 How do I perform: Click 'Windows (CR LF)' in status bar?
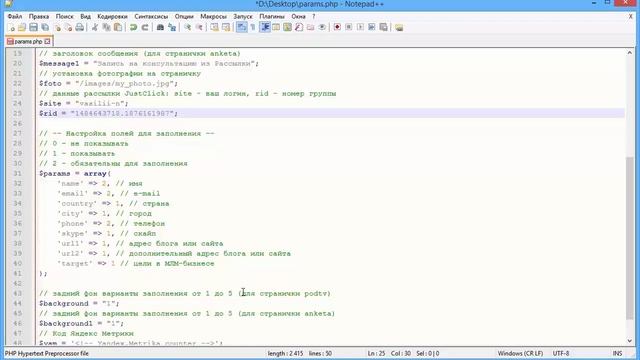pyautogui.click(x=520, y=353)
